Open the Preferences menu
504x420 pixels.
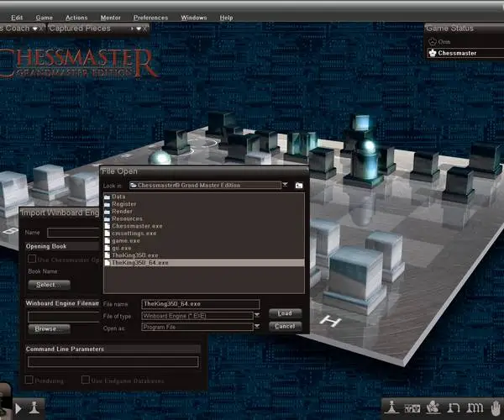(x=150, y=18)
